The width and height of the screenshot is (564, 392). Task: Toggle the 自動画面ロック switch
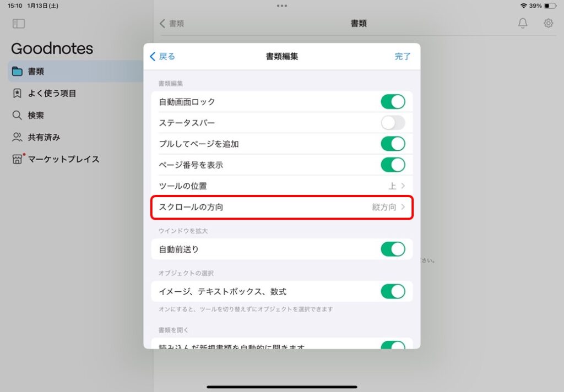click(x=393, y=102)
